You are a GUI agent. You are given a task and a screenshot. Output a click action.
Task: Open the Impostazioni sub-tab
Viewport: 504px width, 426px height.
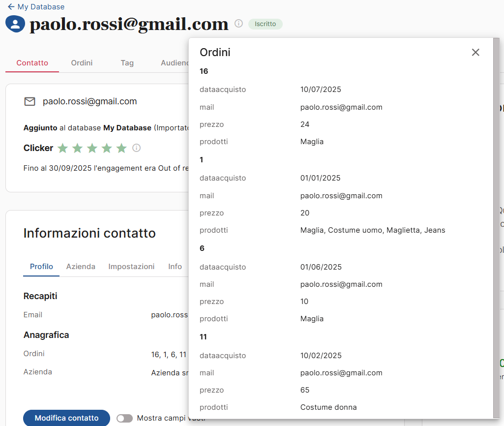coord(131,267)
